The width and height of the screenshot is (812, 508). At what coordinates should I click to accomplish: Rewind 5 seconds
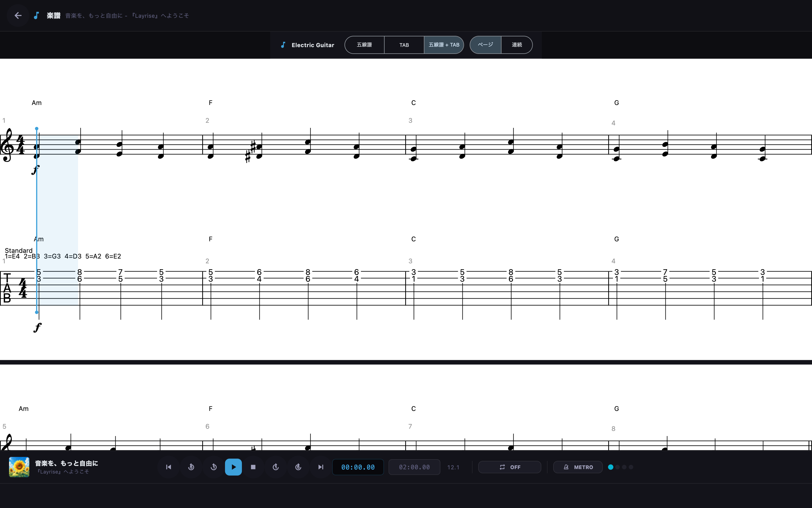click(x=191, y=467)
